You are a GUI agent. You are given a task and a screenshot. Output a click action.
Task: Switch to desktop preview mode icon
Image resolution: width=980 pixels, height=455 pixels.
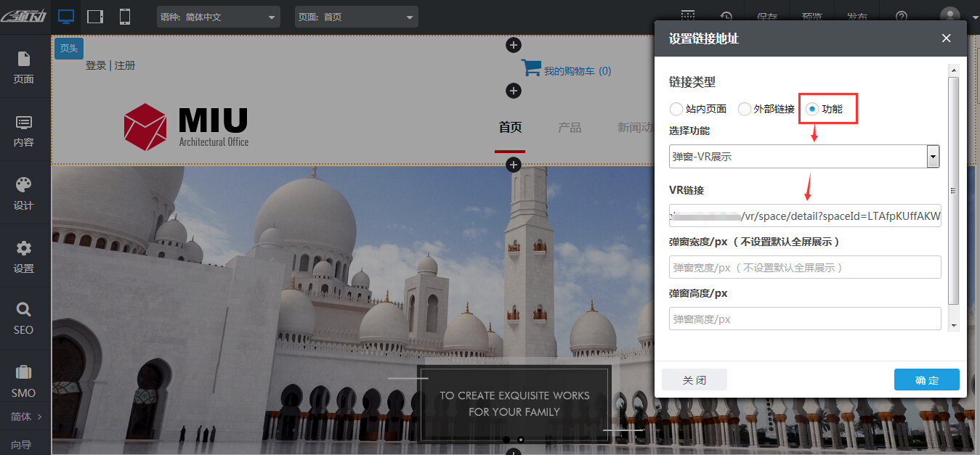pos(66,17)
